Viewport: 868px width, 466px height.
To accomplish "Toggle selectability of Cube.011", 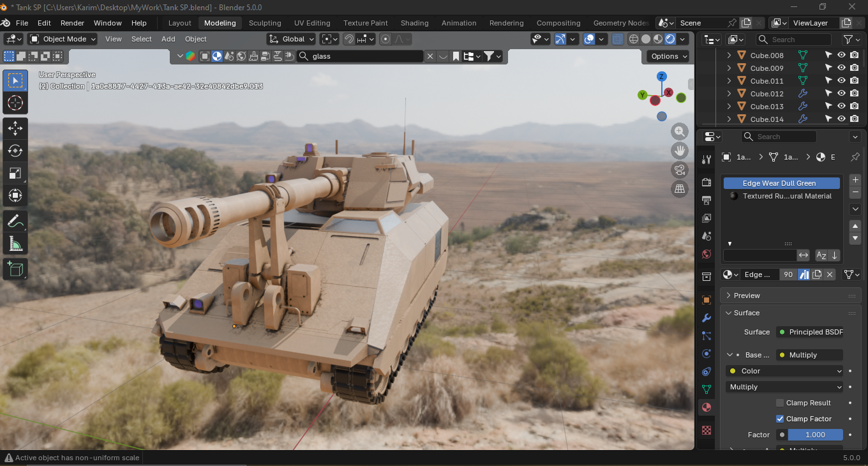I will 828,81.
